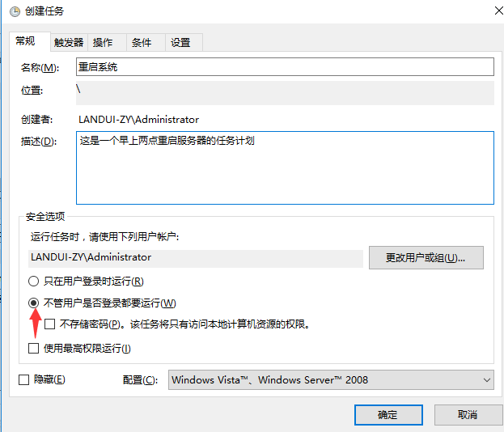Image resolution: width=504 pixels, height=432 pixels.
Task: Show the 设置 tab
Action: click(180, 43)
